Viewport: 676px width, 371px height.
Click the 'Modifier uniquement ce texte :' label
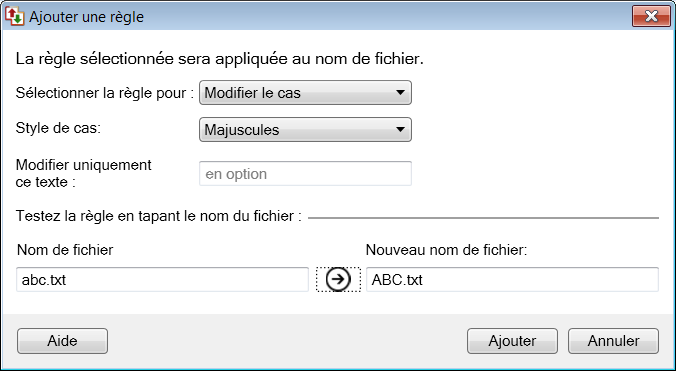coord(84,173)
